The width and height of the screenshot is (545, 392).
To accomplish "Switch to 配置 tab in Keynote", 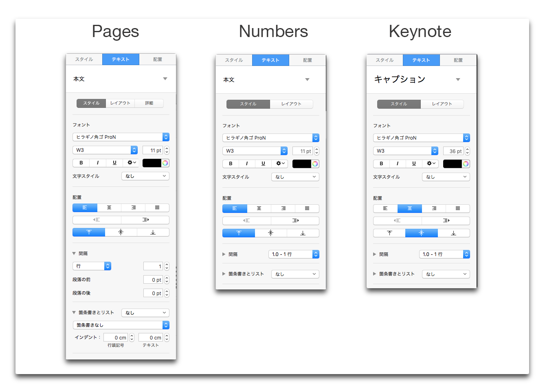I will (x=458, y=60).
